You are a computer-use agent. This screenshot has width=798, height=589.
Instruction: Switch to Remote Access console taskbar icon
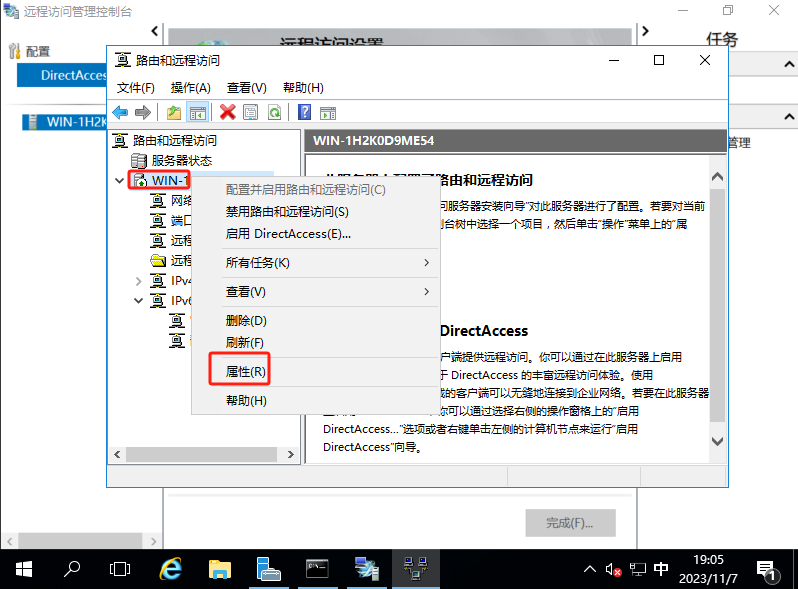tap(366, 569)
